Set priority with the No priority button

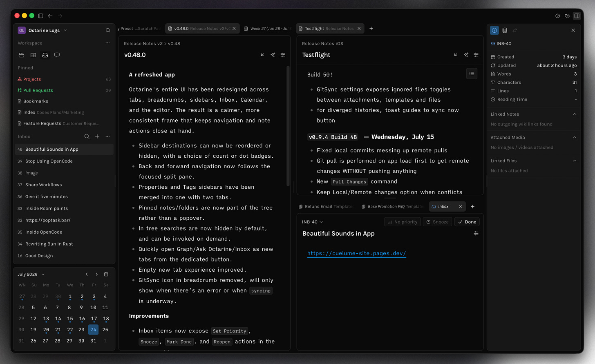coord(403,222)
